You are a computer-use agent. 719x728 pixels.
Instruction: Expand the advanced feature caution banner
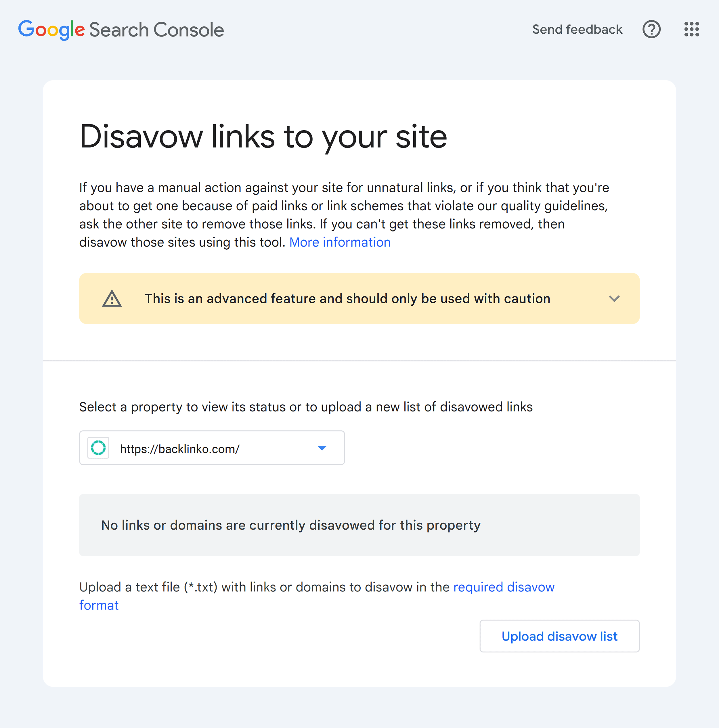pos(614,299)
